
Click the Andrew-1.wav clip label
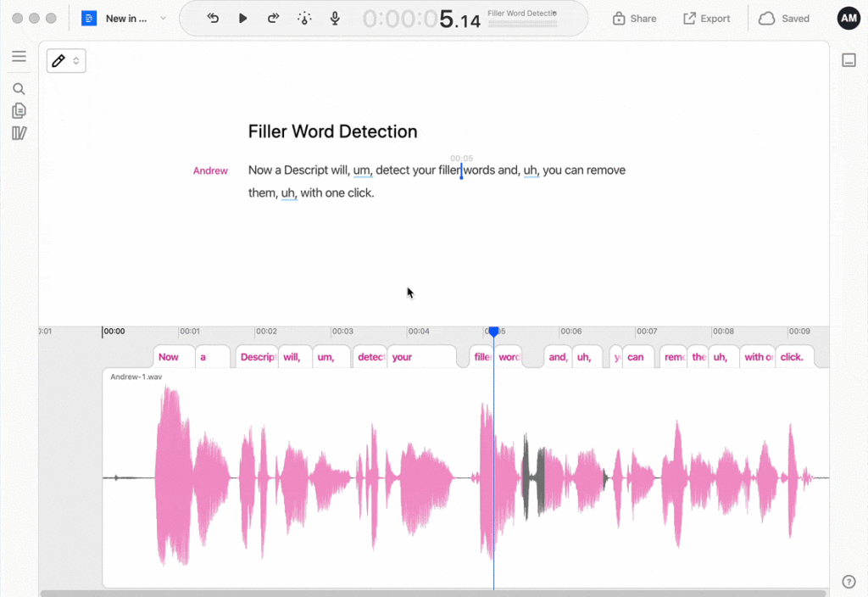(x=136, y=377)
